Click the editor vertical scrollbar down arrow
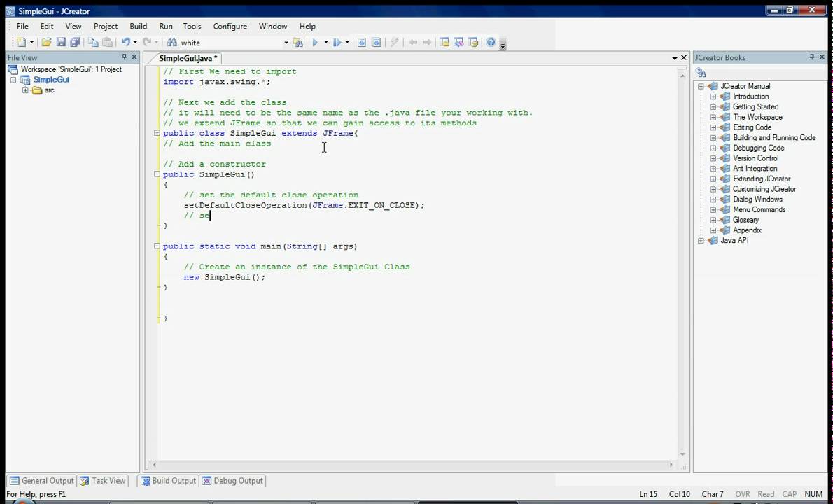Screen dimensions: 833x504 (x=682, y=454)
